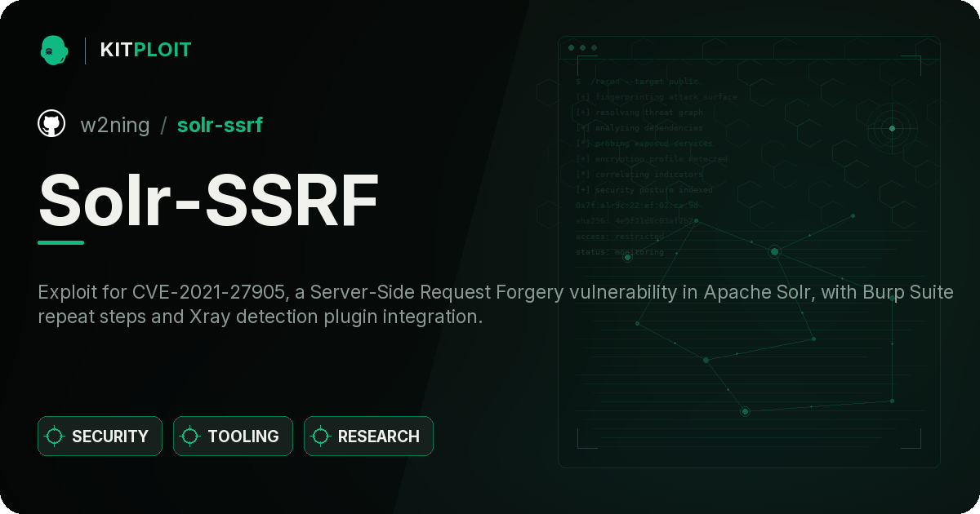980x514 pixels.
Task: Click the Solr-SSRF title heading
Action: (208, 201)
